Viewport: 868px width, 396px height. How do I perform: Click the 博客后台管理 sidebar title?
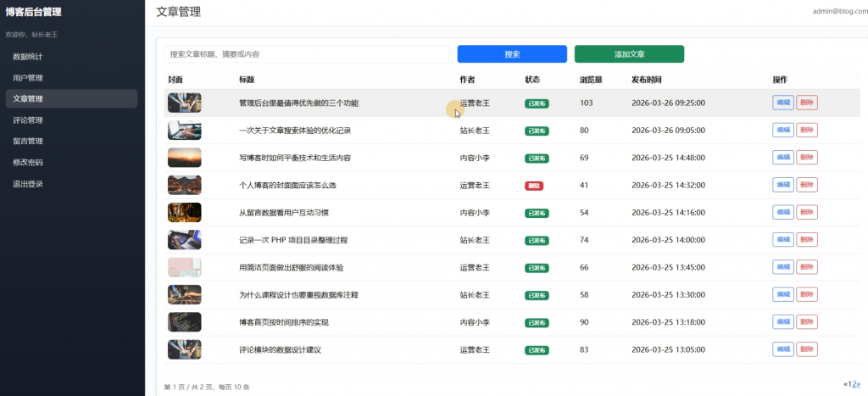tap(33, 12)
